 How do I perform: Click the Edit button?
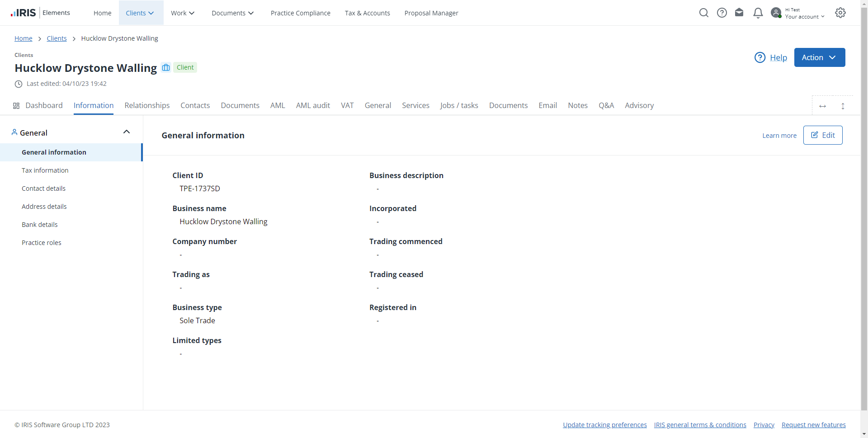[822, 135]
